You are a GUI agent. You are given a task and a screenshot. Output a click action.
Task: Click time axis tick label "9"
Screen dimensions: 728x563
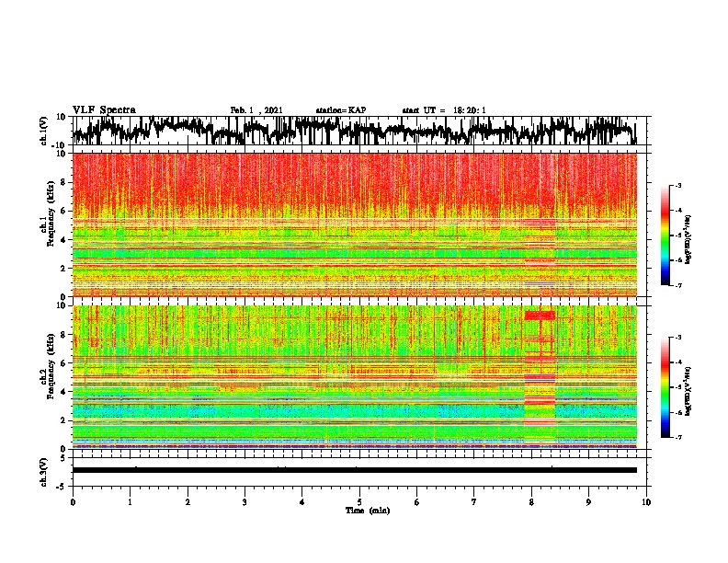pos(588,502)
